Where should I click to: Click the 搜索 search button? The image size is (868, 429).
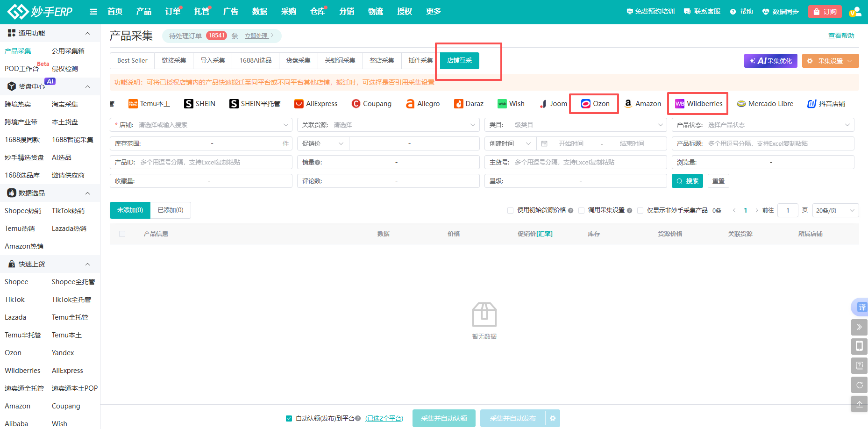[687, 181]
